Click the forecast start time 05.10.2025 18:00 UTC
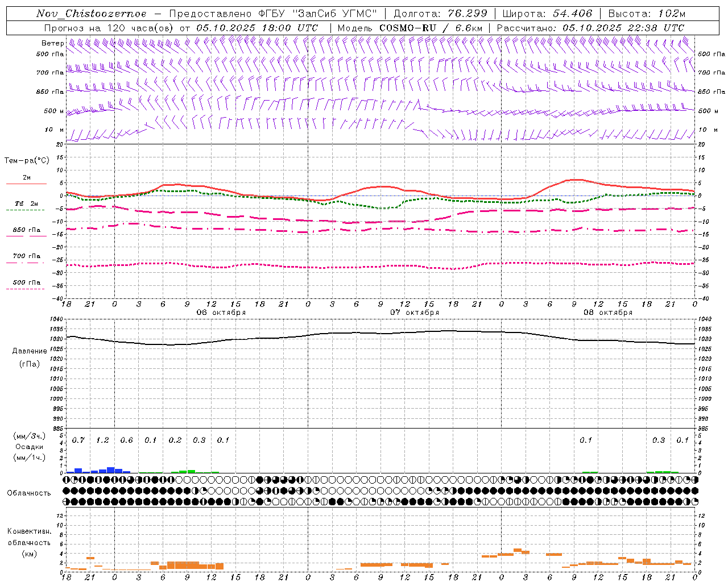This screenshot has height=582, width=728. 257,28
